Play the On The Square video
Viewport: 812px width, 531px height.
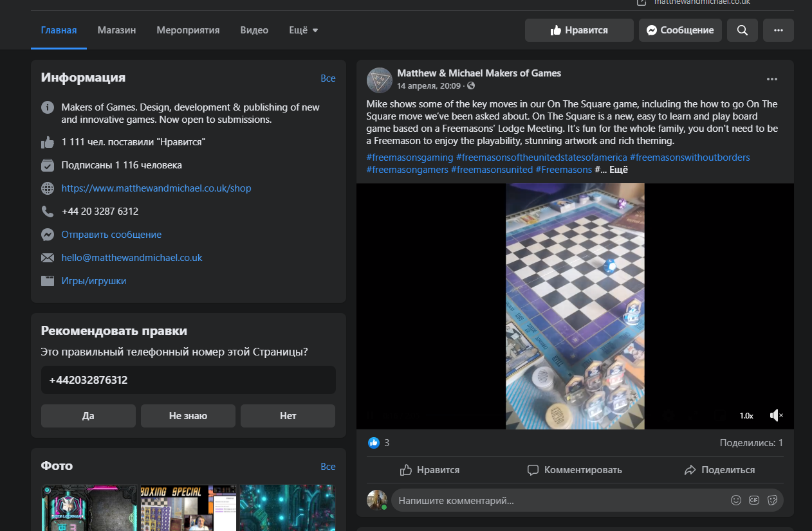(x=575, y=306)
